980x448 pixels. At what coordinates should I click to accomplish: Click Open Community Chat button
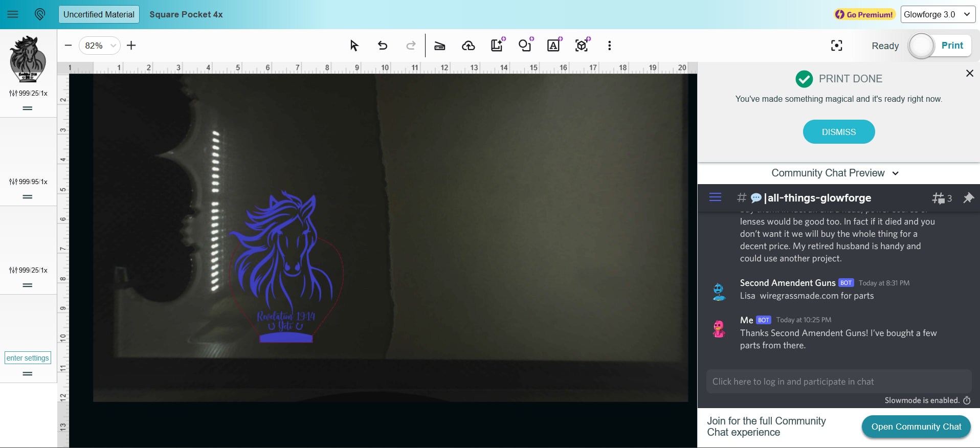click(916, 427)
